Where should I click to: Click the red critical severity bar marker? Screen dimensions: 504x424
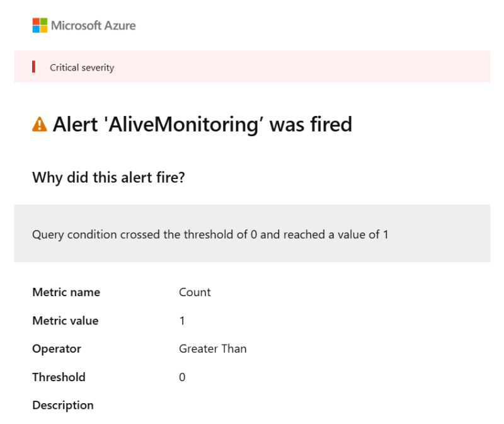point(33,67)
